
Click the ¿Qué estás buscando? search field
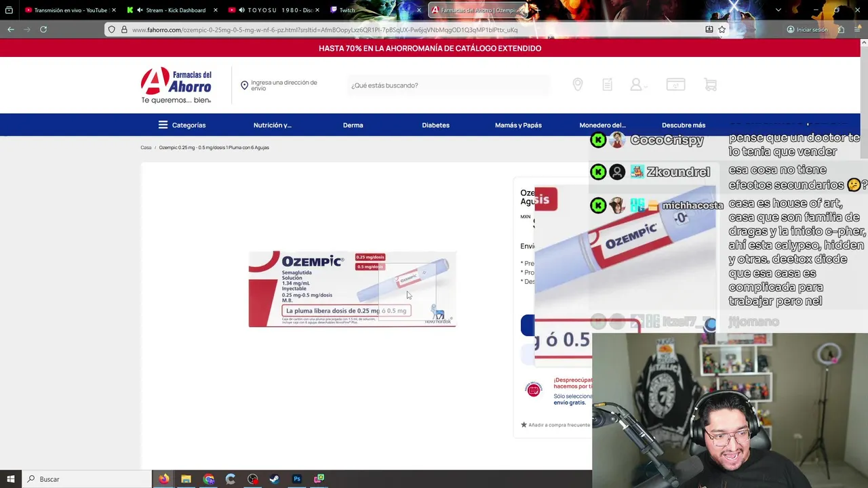click(448, 85)
